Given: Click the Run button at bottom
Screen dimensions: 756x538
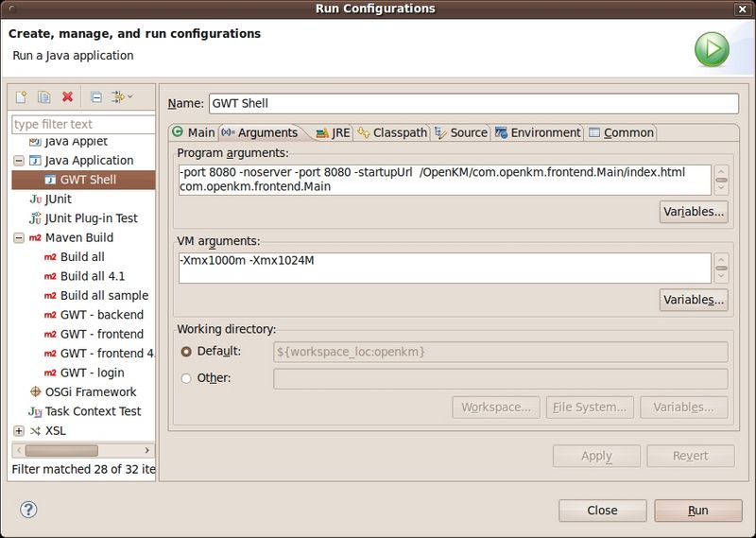Looking at the screenshot, I should (x=697, y=510).
